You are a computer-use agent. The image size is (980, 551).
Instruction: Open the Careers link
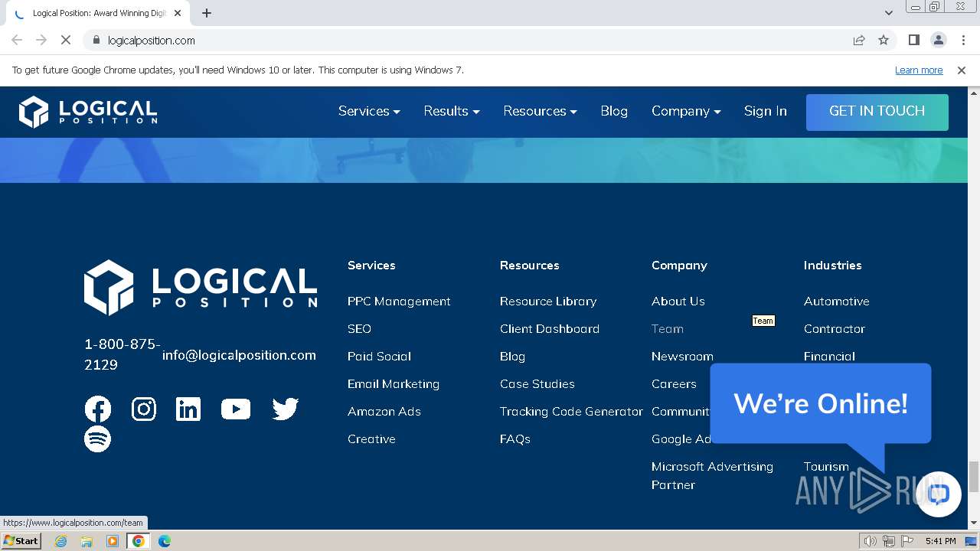click(674, 384)
